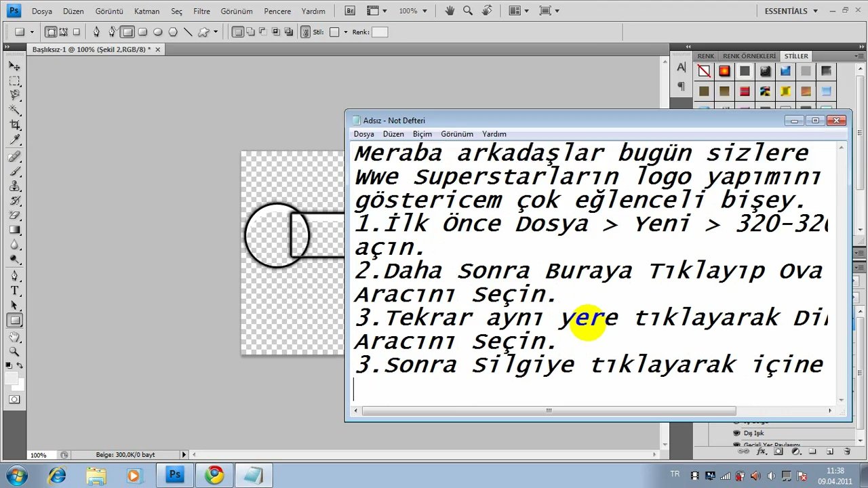The height and width of the screenshot is (488, 868).
Task: Choose Ellipse shape in options bar
Action: [x=157, y=32]
